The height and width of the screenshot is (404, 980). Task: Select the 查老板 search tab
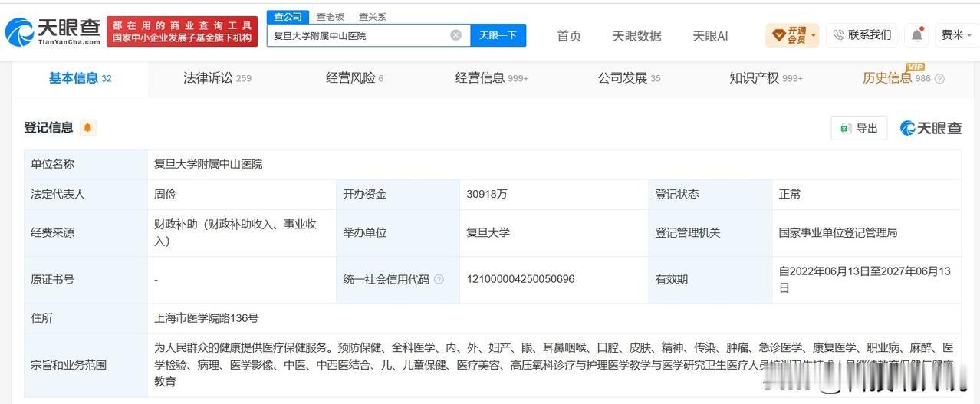point(331,17)
